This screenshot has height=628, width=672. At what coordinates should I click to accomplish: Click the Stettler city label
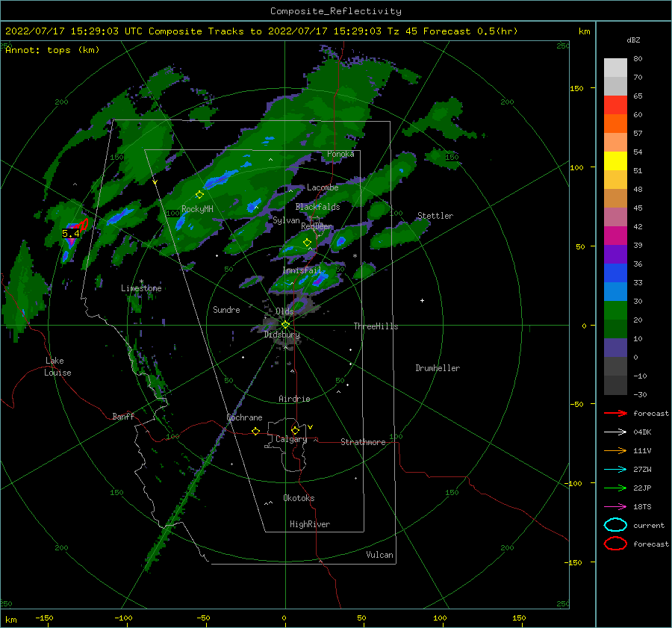(x=435, y=216)
